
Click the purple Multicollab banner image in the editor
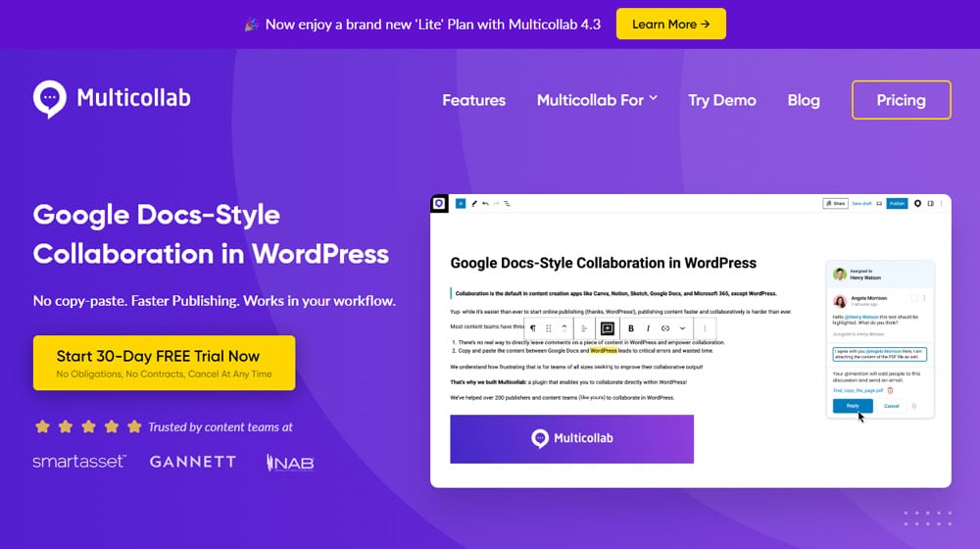(x=572, y=439)
